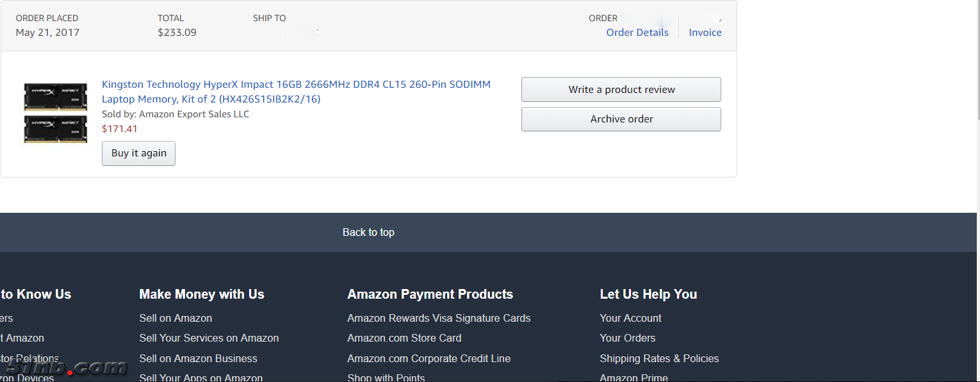The width and height of the screenshot is (980, 382).
Task: Open Your Orders footer link
Action: tap(627, 338)
